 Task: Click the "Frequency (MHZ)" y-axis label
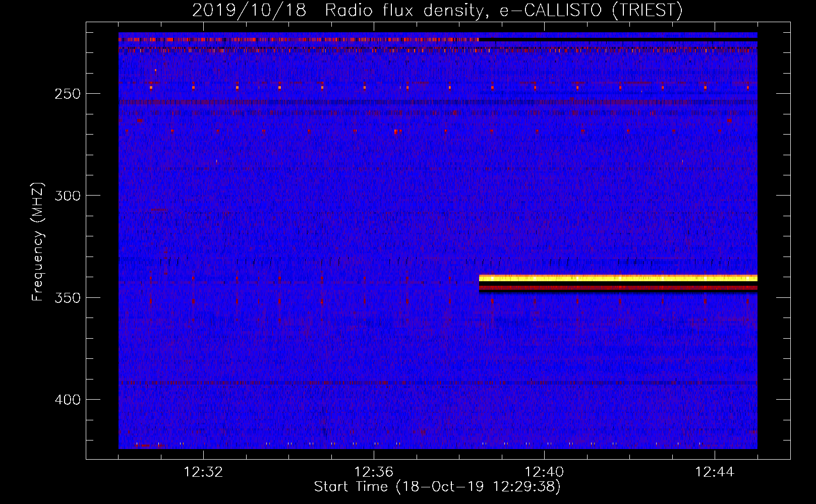click(x=38, y=242)
